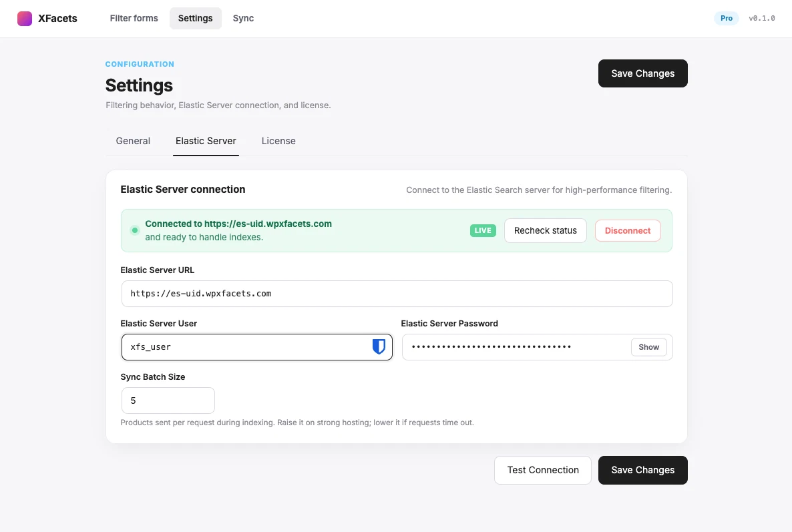792x532 pixels.
Task: Click the 'Elastic Server URL' label
Action: pos(157,270)
